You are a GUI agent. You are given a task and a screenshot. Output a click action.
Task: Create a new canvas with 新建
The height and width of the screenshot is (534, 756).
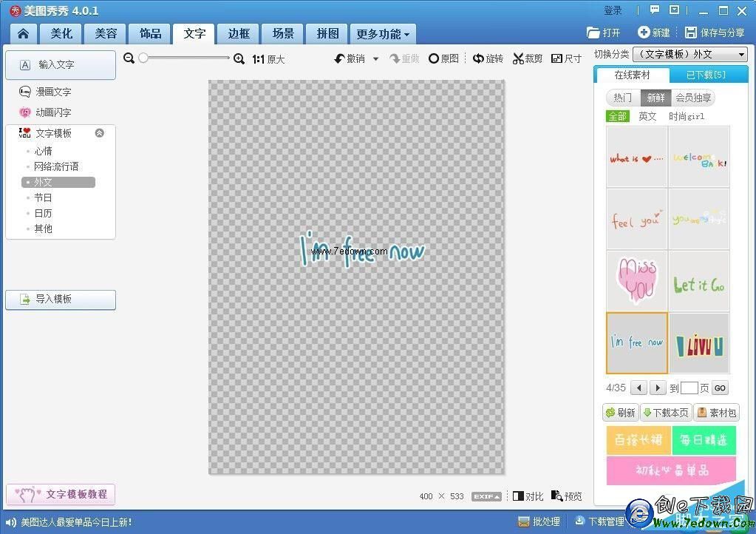pos(654,33)
